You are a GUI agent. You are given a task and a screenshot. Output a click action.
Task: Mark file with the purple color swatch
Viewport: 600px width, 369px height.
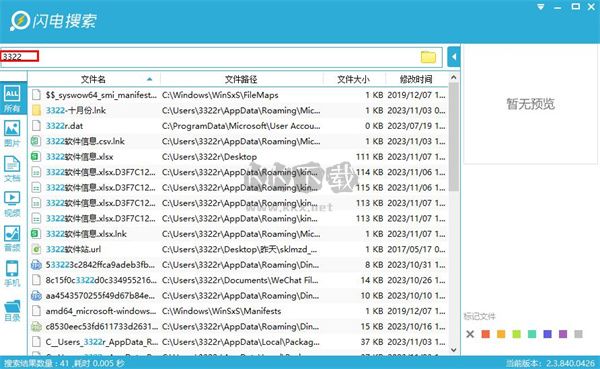point(563,334)
